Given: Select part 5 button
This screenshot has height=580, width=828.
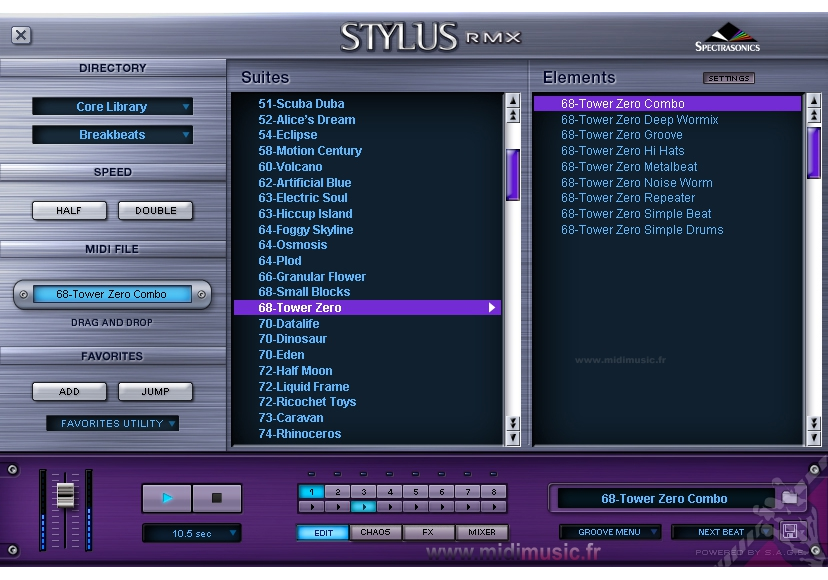Looking at the screenshot, I should [x=416, y=492].
